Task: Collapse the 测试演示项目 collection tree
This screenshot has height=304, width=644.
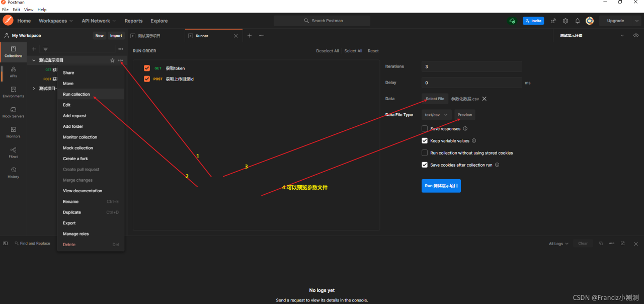Action: click(34, 60)
